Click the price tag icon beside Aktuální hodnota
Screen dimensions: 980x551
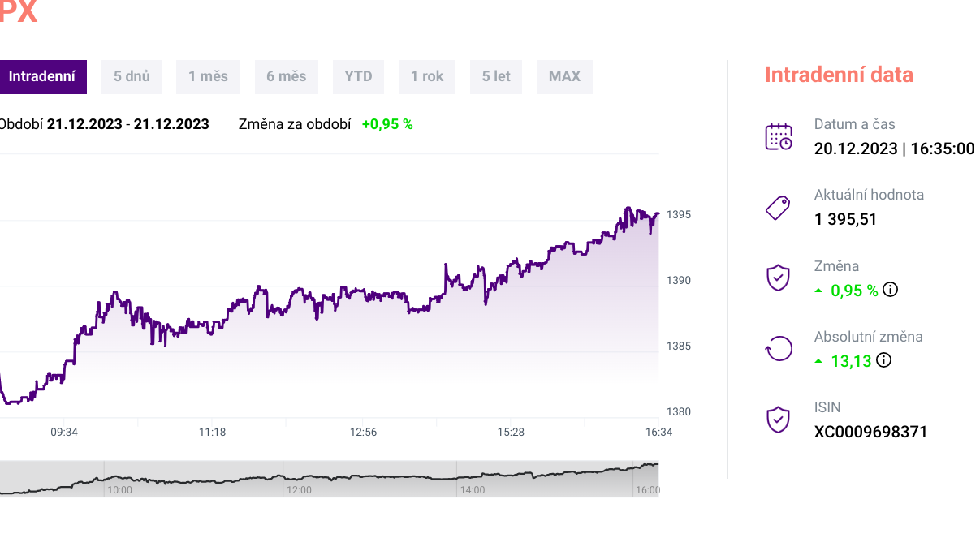coord(778,208)
